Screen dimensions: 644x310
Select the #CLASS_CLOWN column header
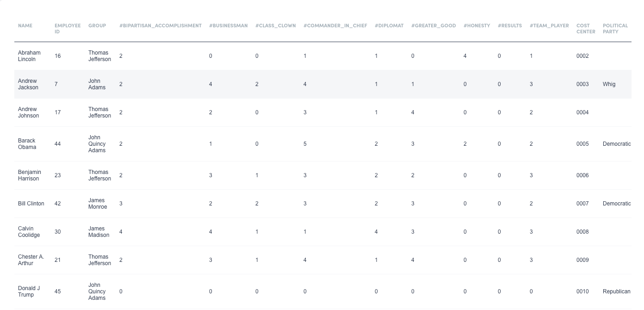coord(275,26)
